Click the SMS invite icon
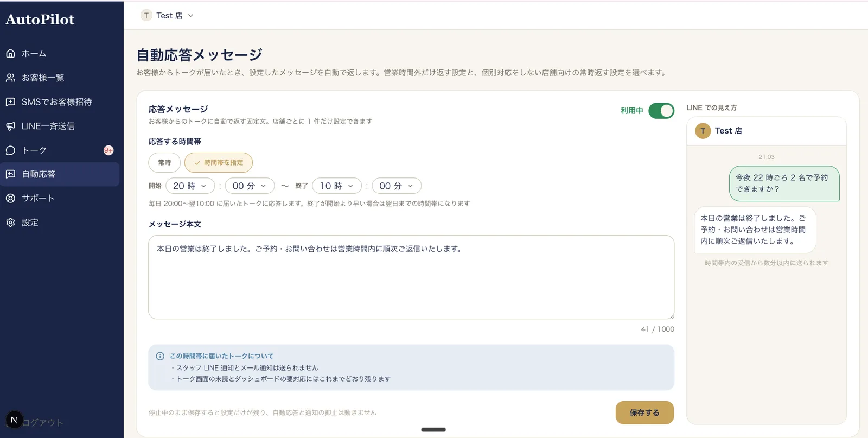868x438 pixels. tap(10, 102)
